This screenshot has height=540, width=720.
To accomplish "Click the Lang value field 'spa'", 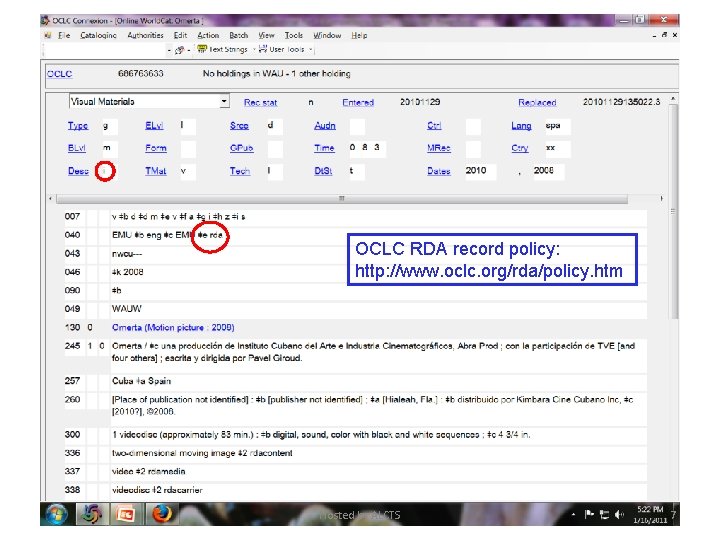I will [x=557, y=126].
